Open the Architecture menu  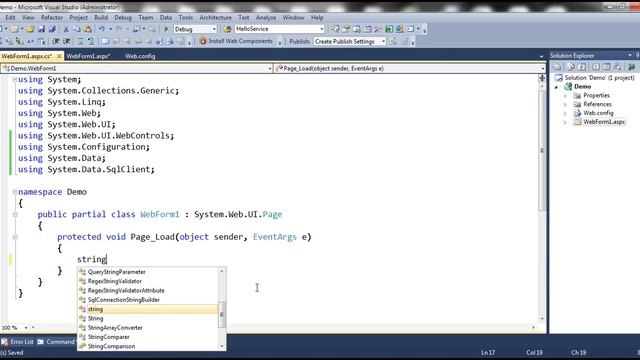click(215, 18)
